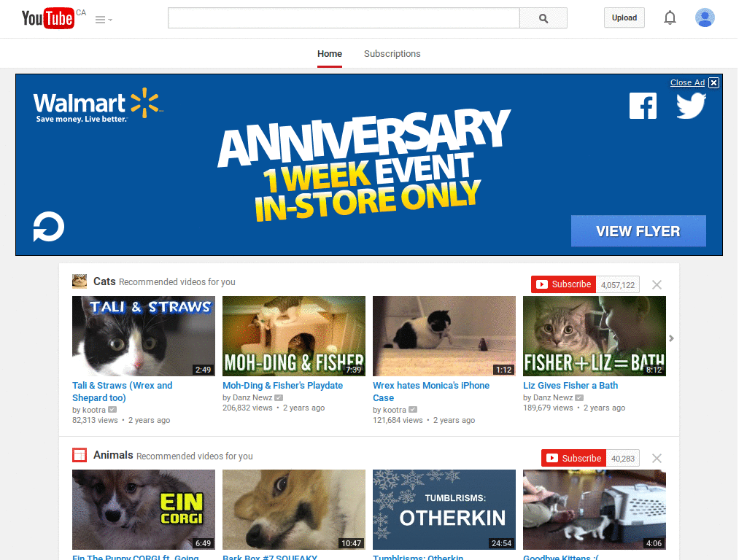Screen dimensions: 747x560
Task: Open the Animals channel title
Action: click(x=113, y=455)
